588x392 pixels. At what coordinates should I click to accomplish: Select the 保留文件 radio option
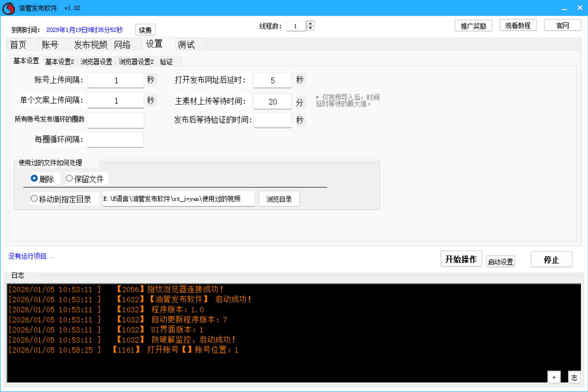pyautogui.click(x=69, y=179)
